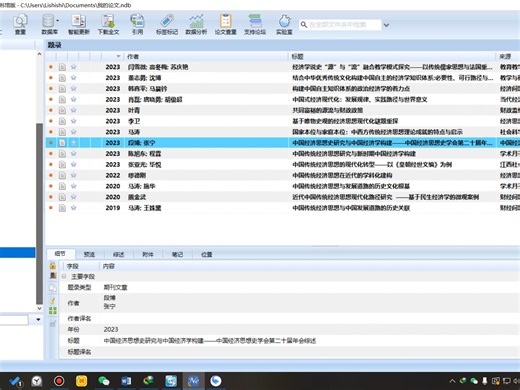Click 下载全文 to download full text
The height and width of the screenshot is (390, 520).
108,24
